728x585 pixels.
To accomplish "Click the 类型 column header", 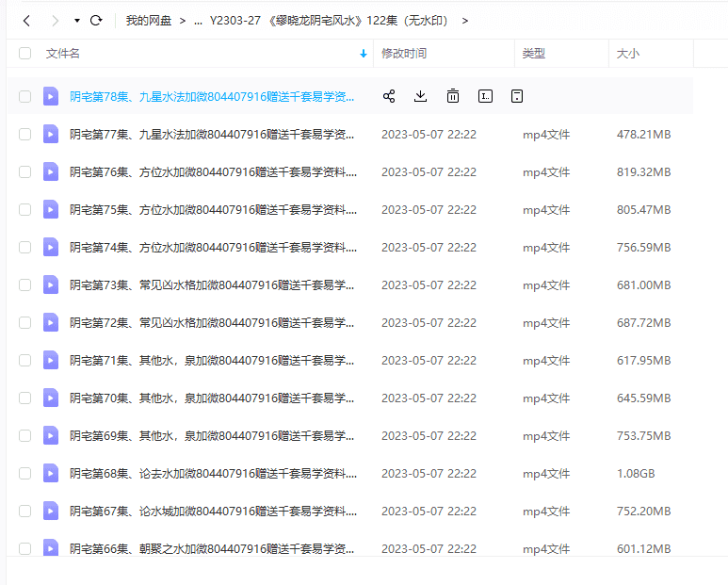I will pos(533,54).
